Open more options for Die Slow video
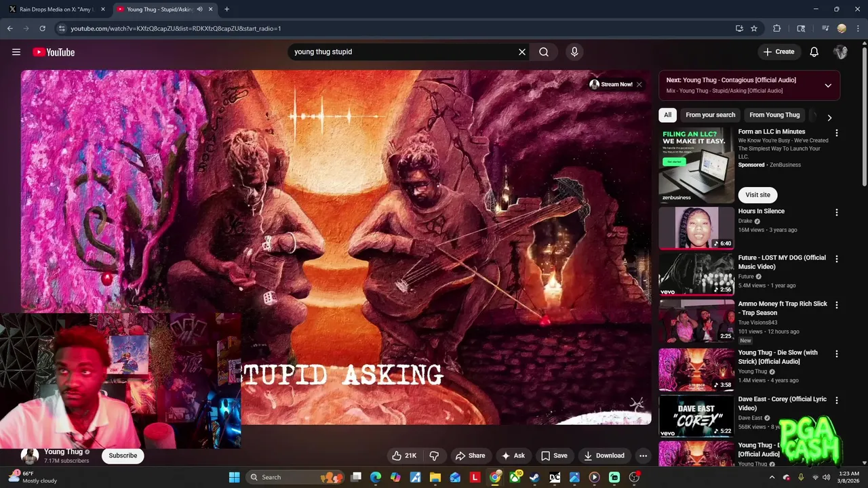This screenshot has width=868, height=488. pos(836,354)
